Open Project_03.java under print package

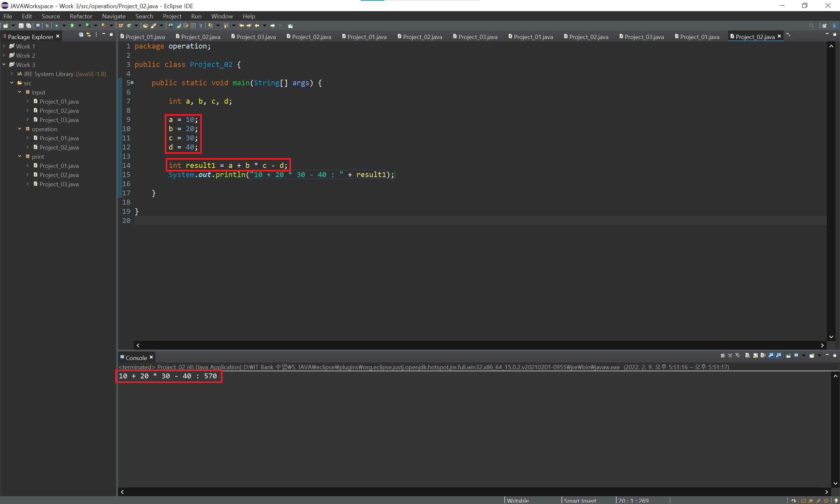59,184
